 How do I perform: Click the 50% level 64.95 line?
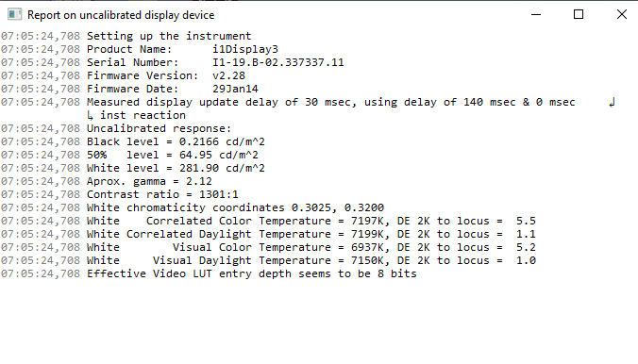[129, 155]
